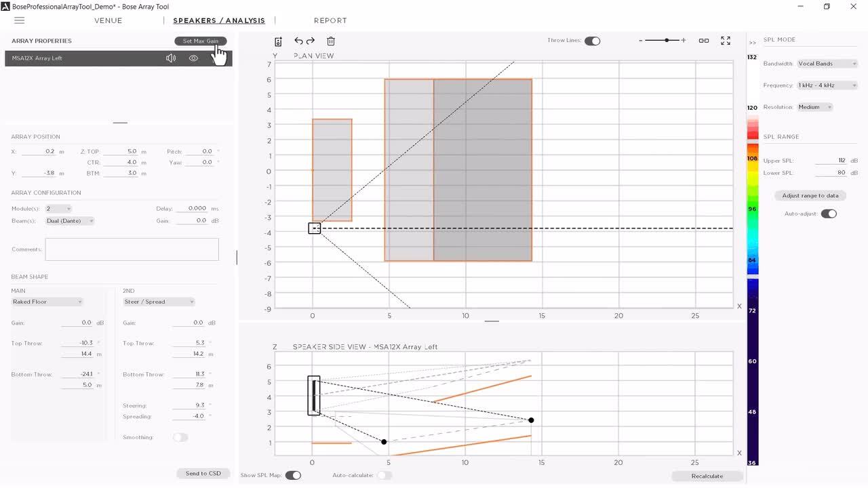The height and width of the screenshot is (488, 868).
Task: Open Main beam Raked Floor dropdown
Action: point(47,302)
